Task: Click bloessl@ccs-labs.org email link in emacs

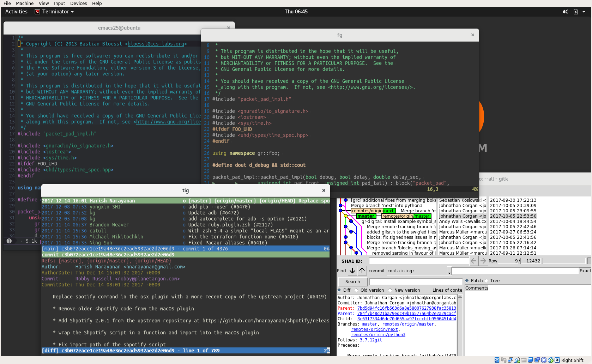Action: click(x=156, y=44)
